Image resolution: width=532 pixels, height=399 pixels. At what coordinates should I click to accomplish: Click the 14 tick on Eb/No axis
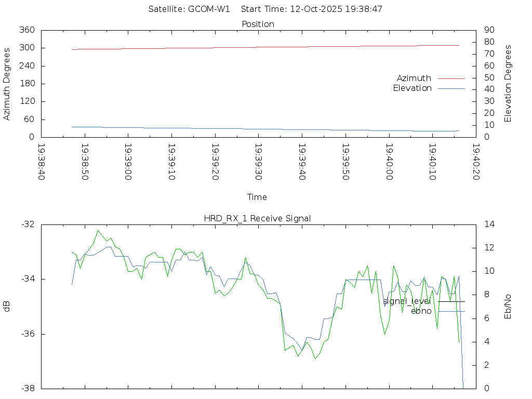click(489, 224)
